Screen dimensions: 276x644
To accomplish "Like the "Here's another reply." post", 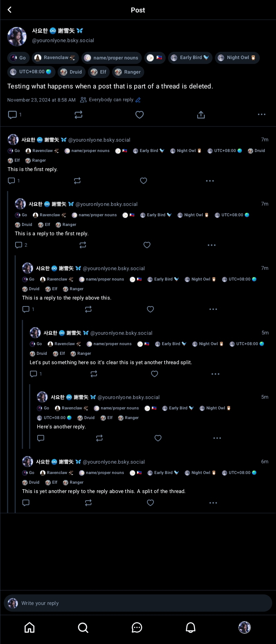I will point(158,438).
